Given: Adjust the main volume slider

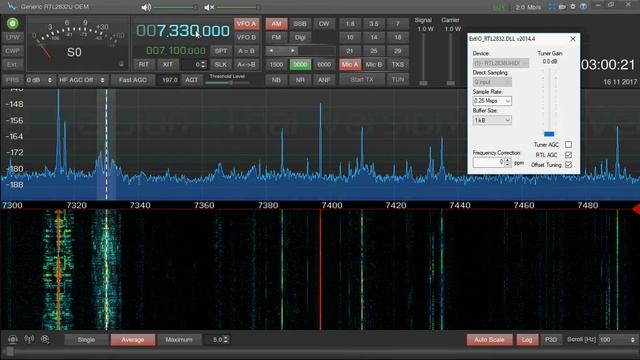Looking at the screenshot, I should tap(176, 7).
